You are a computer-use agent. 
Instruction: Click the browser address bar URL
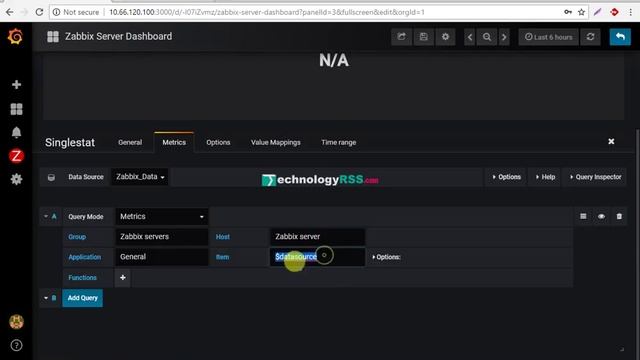pos(267,12)
